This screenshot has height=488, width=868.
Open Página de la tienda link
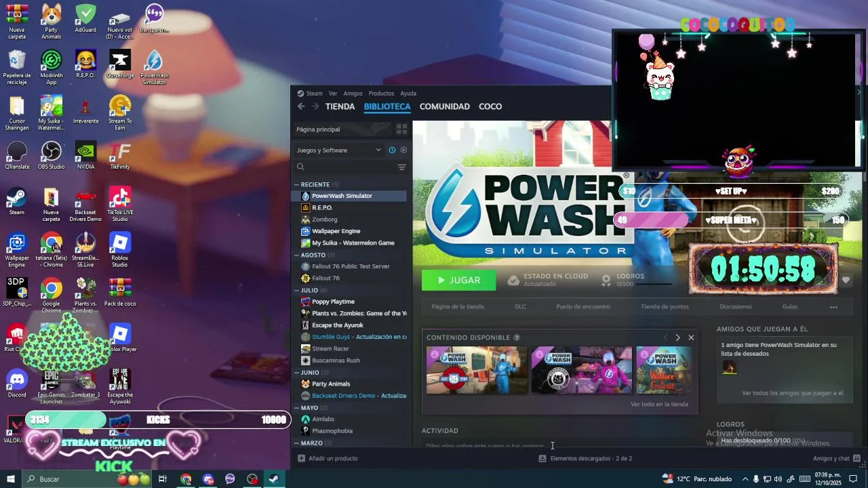pyautogui.click(x=458, y=306)
